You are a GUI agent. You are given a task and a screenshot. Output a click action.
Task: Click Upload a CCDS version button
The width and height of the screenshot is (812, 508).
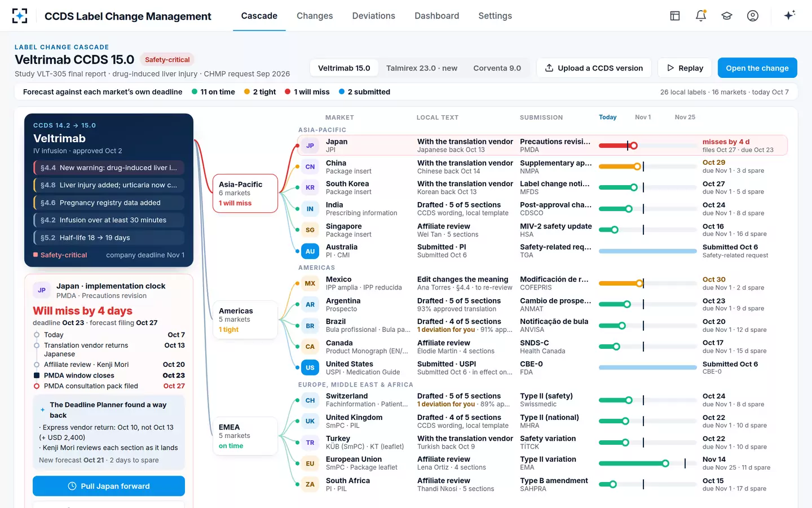click(594, 68)
